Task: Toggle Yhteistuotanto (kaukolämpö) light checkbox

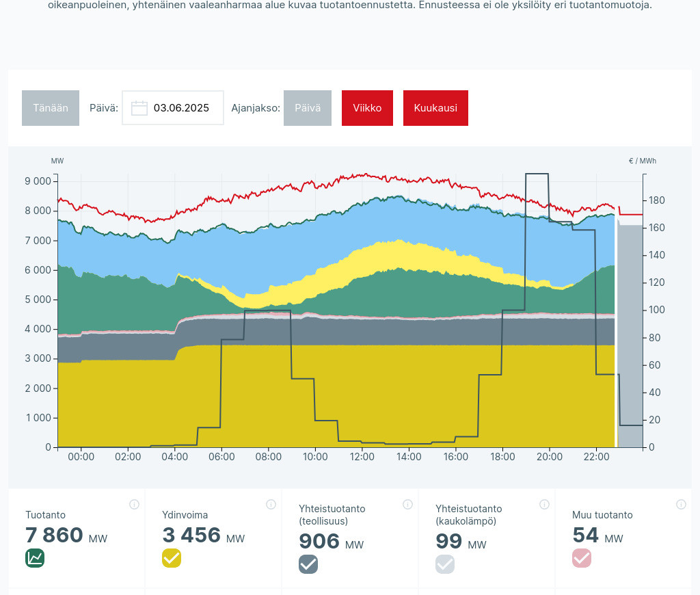Action: pos(445,564)
